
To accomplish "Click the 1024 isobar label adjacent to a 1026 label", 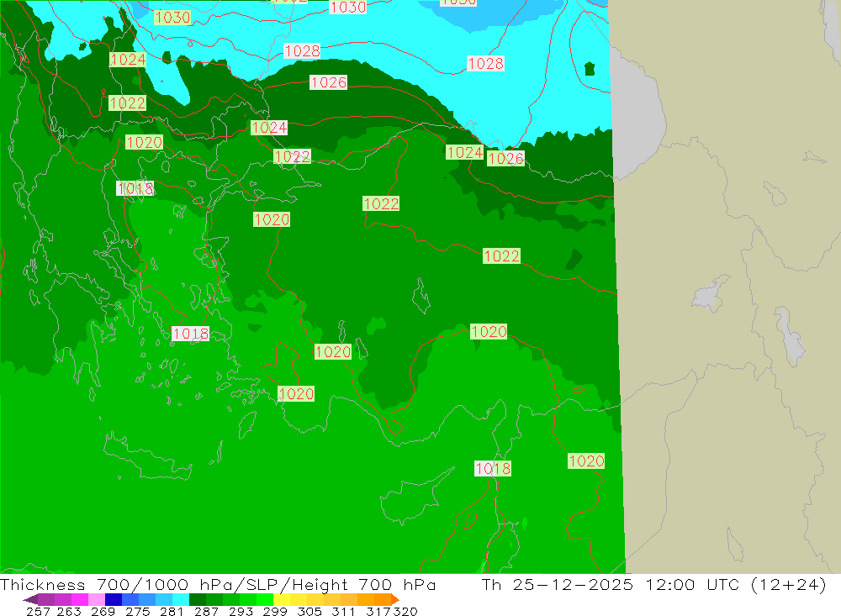I will pos(464,153).
